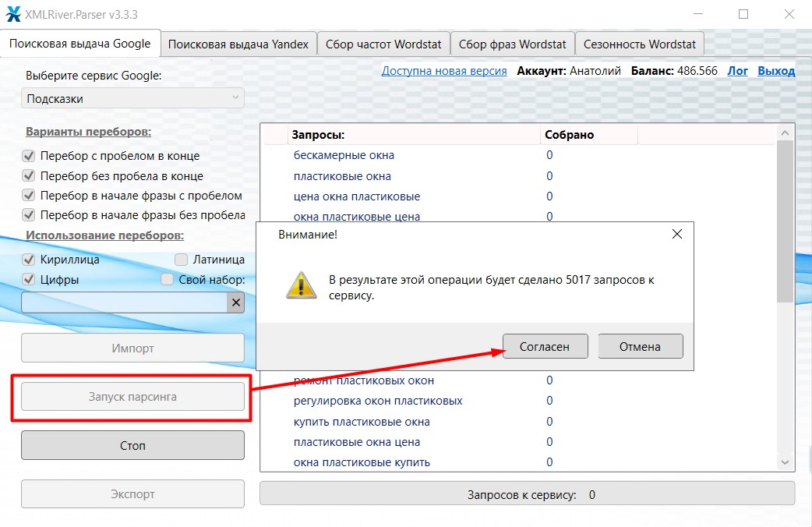Click scrollbar down arrow in query list
This screenshot has height=527, width=812.
point(786,462)
